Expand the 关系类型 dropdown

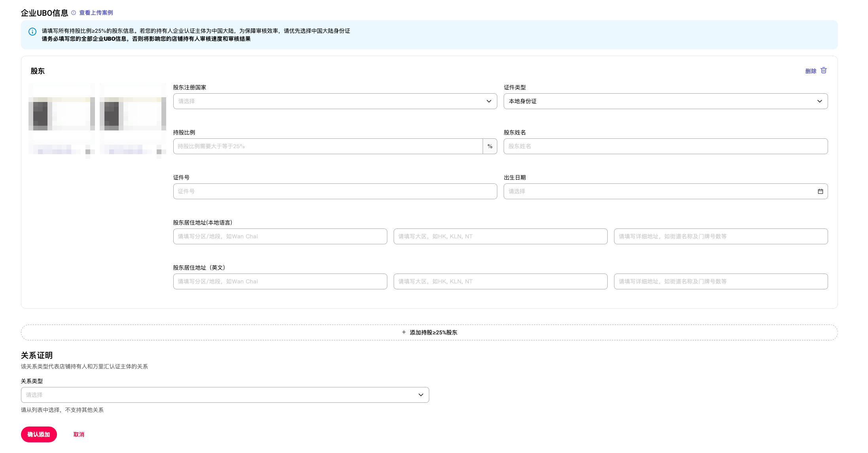click(x=225, y=395)
